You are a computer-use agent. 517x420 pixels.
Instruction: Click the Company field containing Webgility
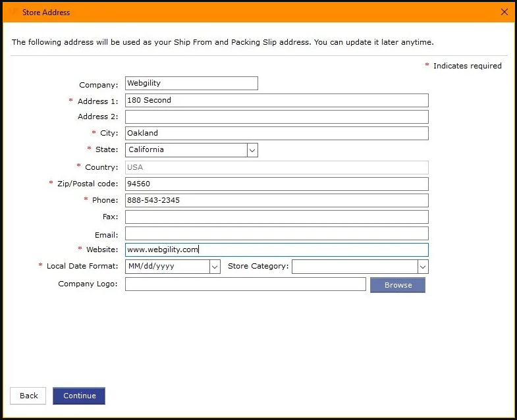point(191,84)
